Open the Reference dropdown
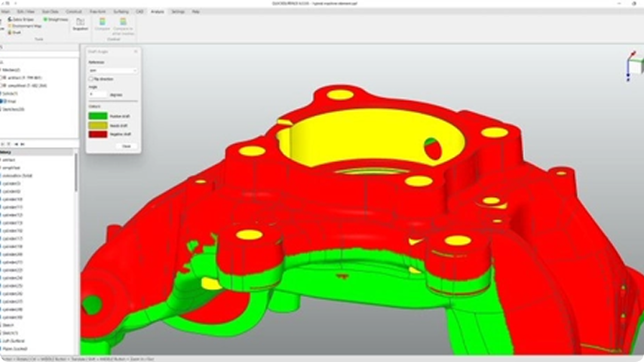The height and width of the screenshot is (362, 644). point(112,70)
